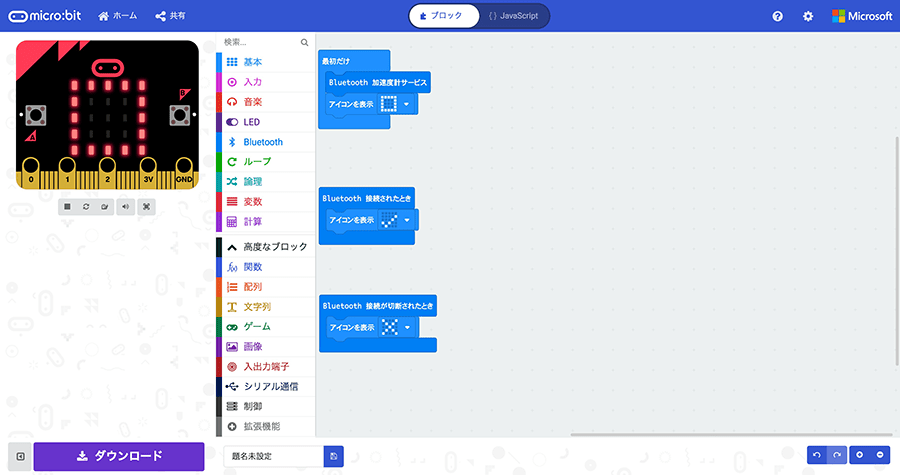Open icon dropdown in 接続が切断されたとき block
This screenshot has height=475, width=900.
(408, 328)
